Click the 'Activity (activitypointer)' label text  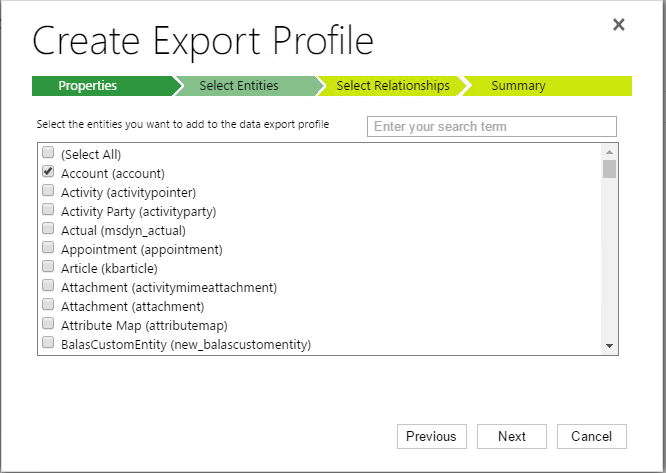[128, 193]
